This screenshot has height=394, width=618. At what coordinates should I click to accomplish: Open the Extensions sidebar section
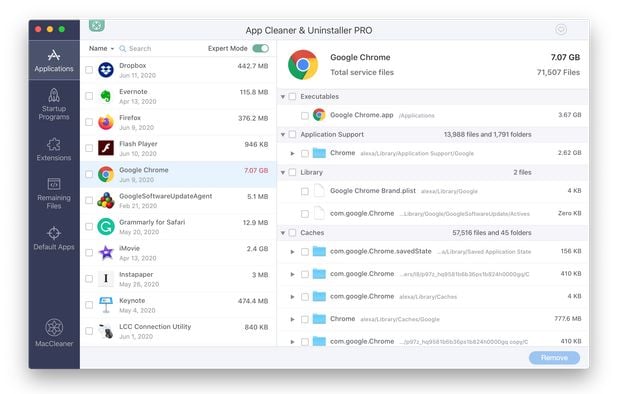coord(54,149)
